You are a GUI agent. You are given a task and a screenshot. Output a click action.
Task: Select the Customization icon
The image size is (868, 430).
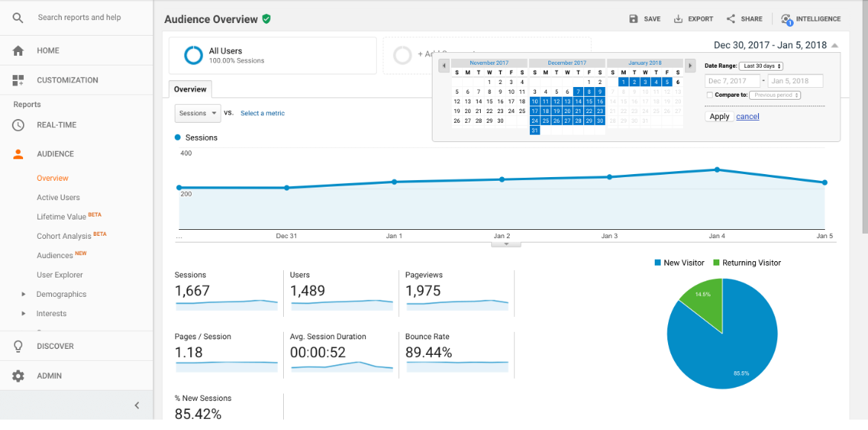click(x=16, y=80)
